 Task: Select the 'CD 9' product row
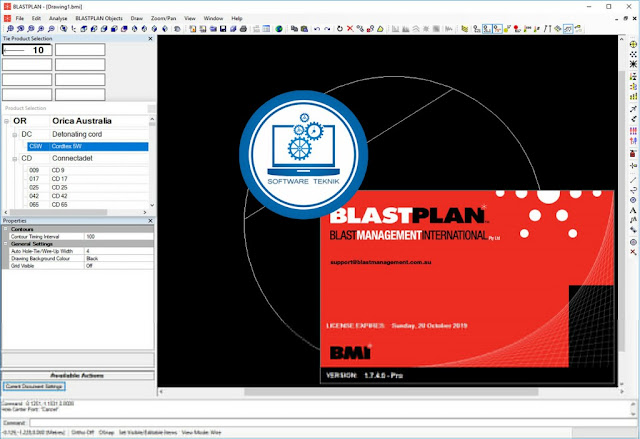click(88, 170)
